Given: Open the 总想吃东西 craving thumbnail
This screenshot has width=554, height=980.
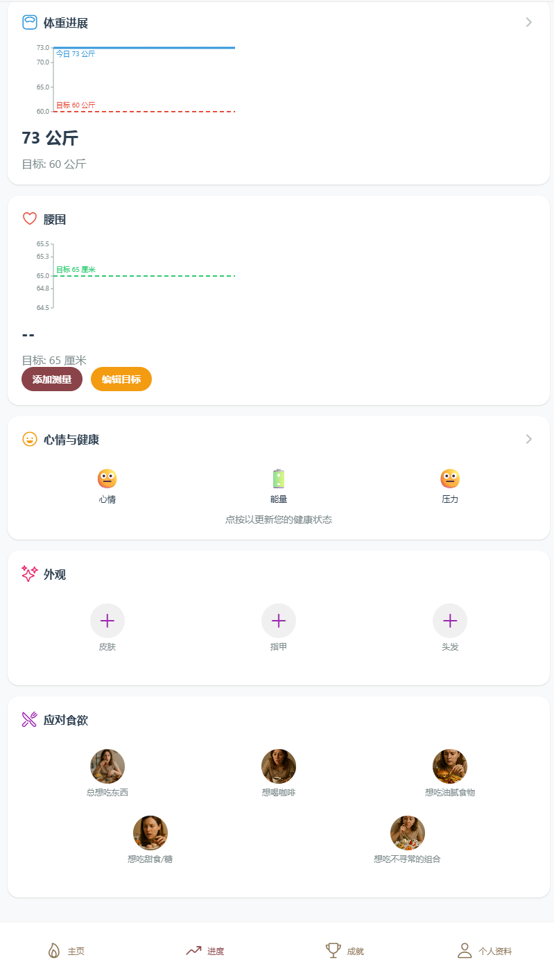Looking at the screenshot, I should tap(107, 766).
